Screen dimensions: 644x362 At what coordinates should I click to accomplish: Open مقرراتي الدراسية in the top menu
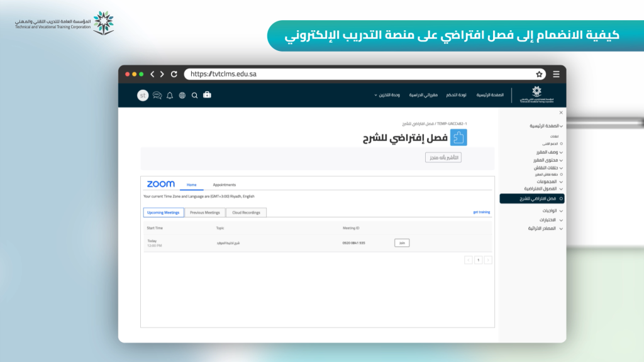pos(423,95)
